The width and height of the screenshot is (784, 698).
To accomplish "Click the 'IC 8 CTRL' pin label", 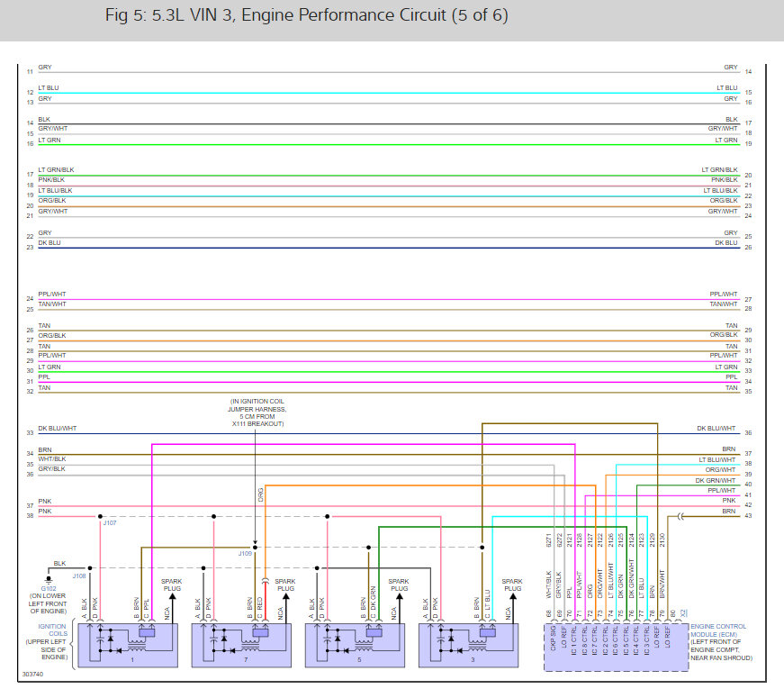I will tap(584, 640).
